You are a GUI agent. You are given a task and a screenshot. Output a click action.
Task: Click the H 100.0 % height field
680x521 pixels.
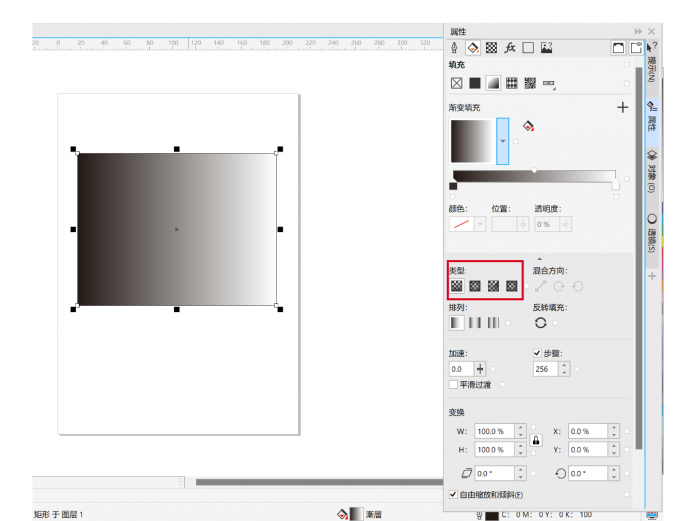tap(494, 450)
